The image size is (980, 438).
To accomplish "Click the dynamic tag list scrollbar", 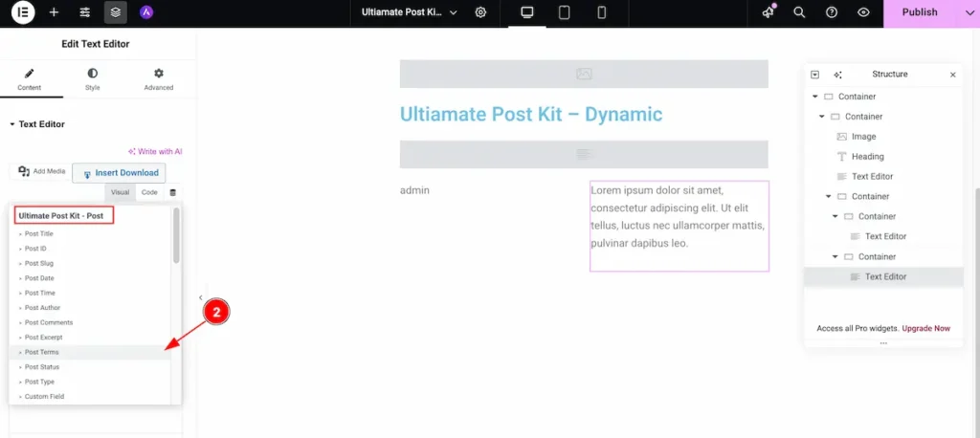I will tap(176, 236).
